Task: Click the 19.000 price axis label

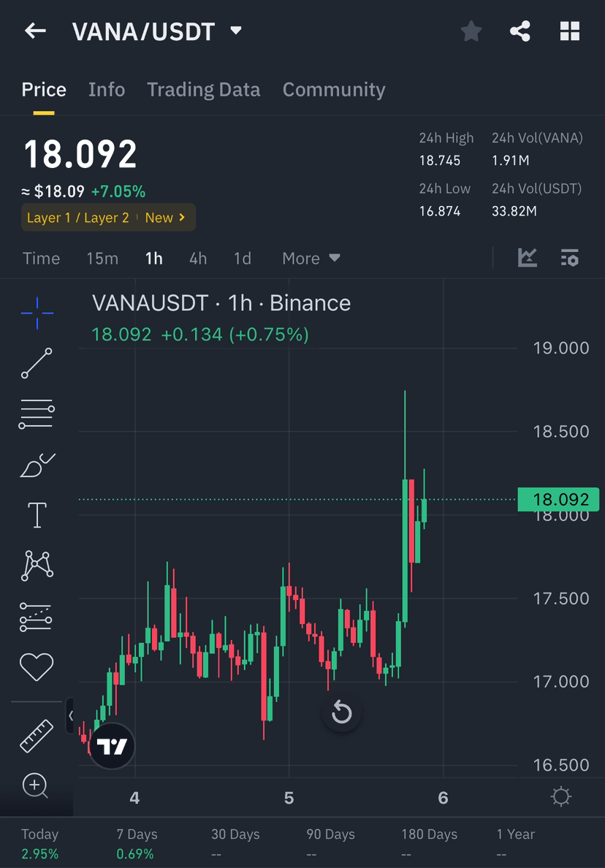Action: 560,348
